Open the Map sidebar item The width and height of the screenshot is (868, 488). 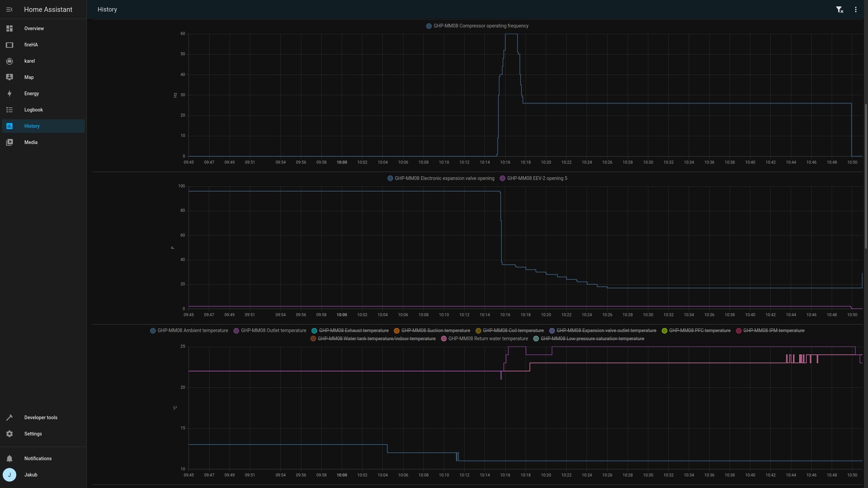(x=29, y=77)
